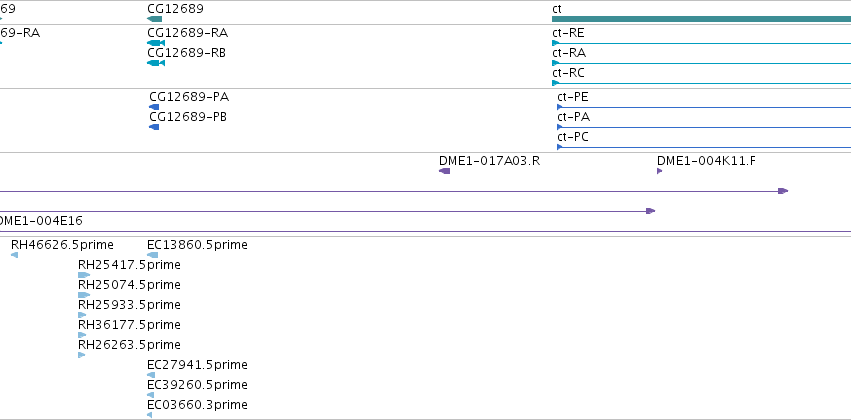Click the CG12689-PB label text

tap(188, 117)
